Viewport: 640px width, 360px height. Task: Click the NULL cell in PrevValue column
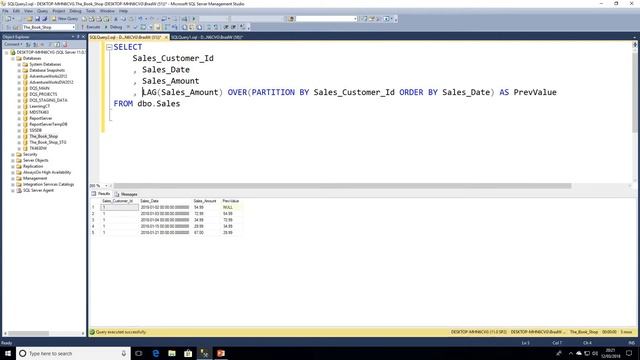coord(231,207)
